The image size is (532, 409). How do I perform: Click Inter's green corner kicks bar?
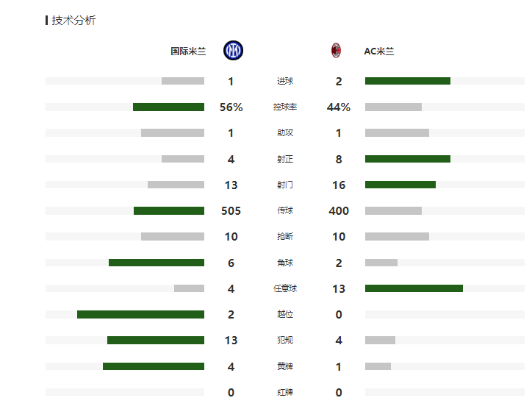(157, 263)
